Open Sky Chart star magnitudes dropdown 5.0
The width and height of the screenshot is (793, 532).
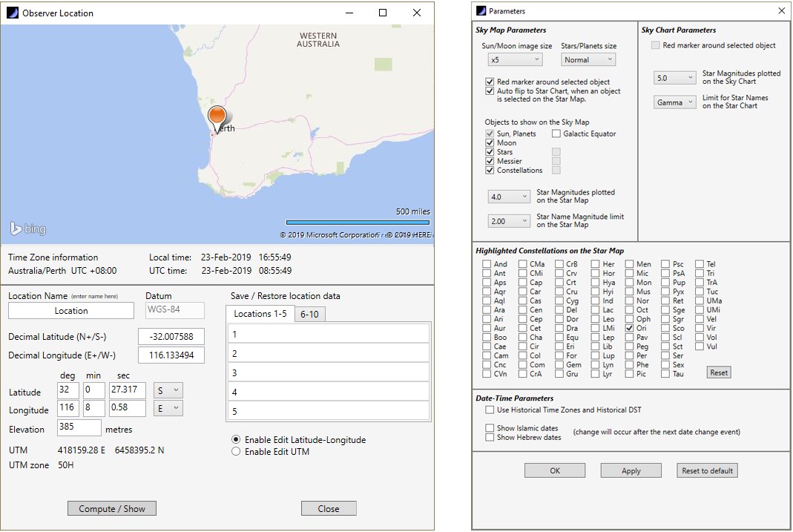(674, 77)
